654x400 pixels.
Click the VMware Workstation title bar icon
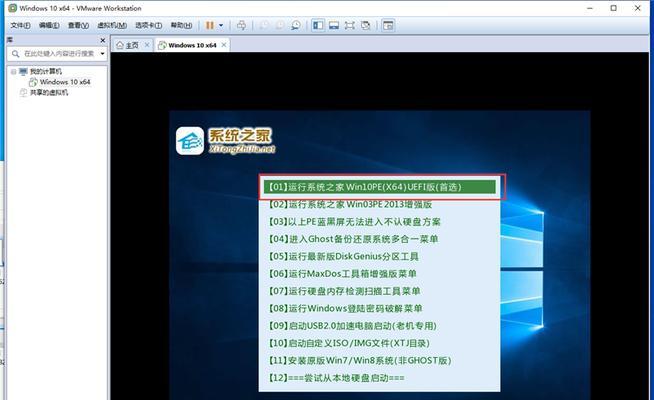point(13,8)
